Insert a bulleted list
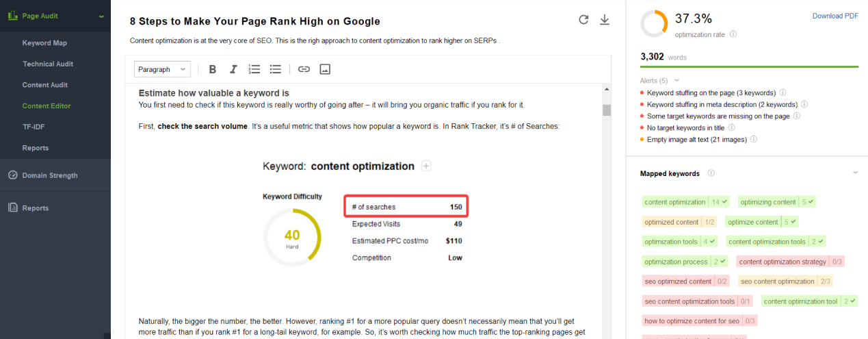Image resolution: width=868 pixels, height=339 pixels. [275, 69]
